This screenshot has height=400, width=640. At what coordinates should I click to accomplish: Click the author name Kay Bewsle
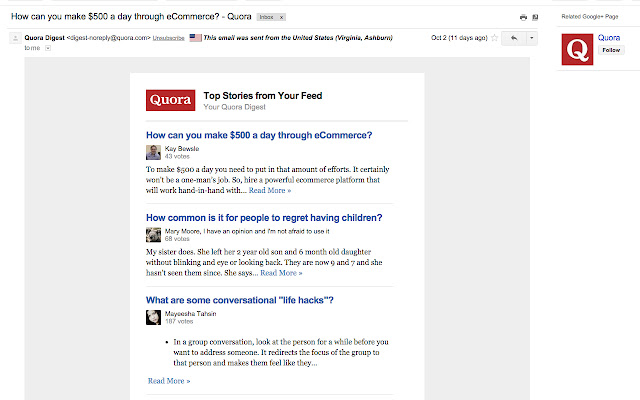182,149
